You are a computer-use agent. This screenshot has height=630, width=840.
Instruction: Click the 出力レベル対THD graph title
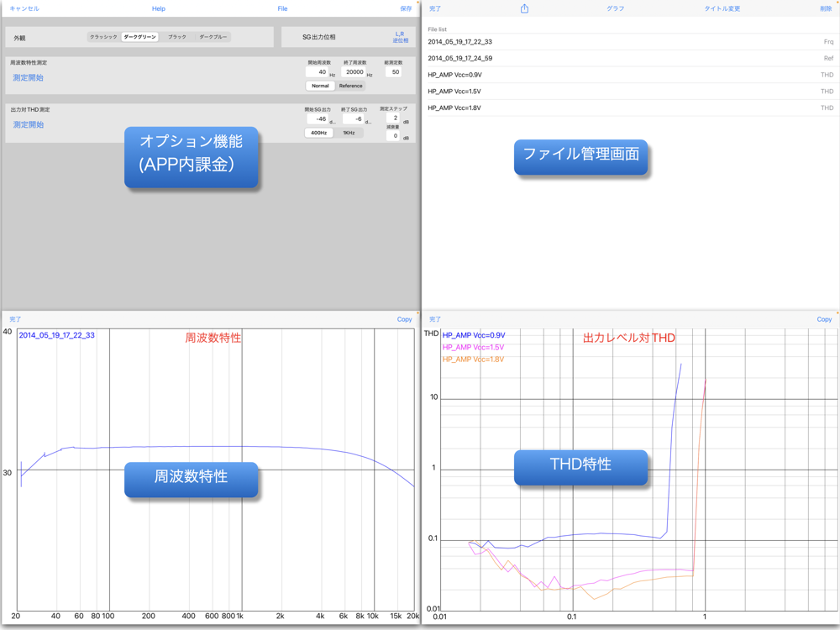629,338
